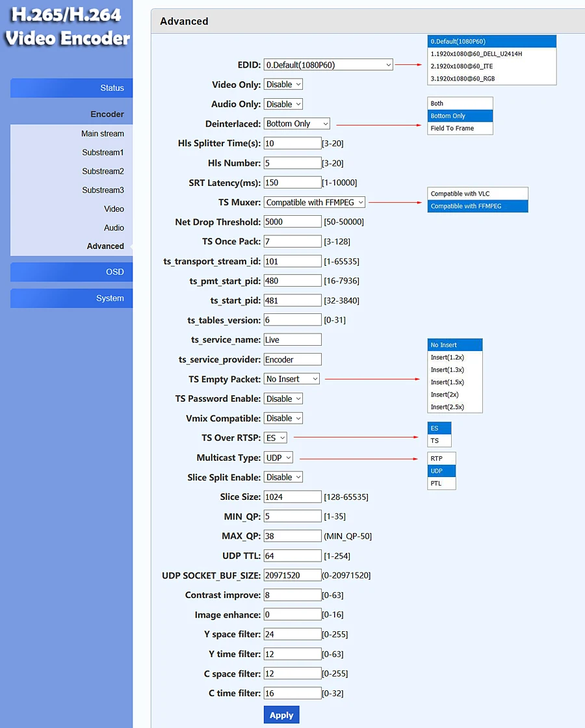Focus the TS Once Pack field
This screenshot has width=585, height=728.
tap(292, 241)
